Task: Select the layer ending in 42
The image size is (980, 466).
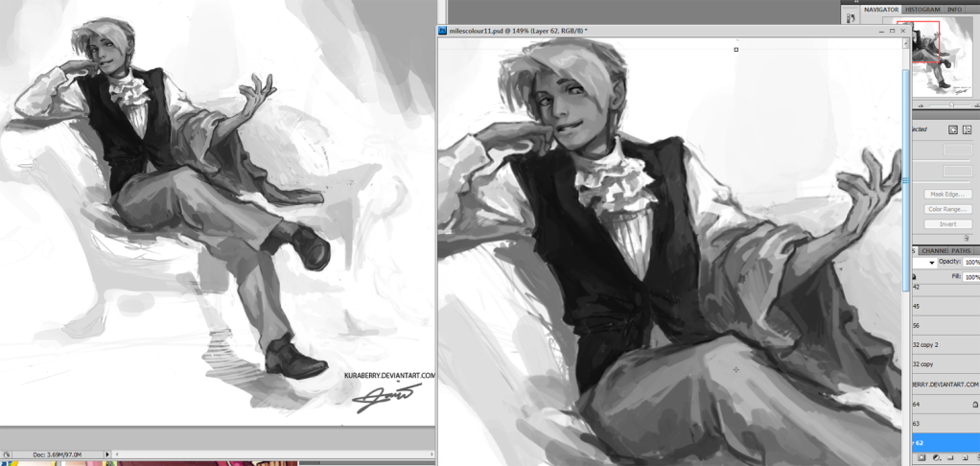Action: tap(945, 288)
